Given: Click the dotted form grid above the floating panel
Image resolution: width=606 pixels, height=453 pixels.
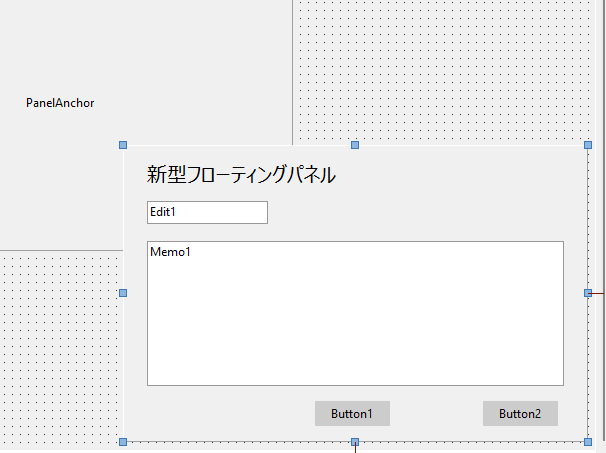Looking at the screenshot, I should tap(440, 70).
